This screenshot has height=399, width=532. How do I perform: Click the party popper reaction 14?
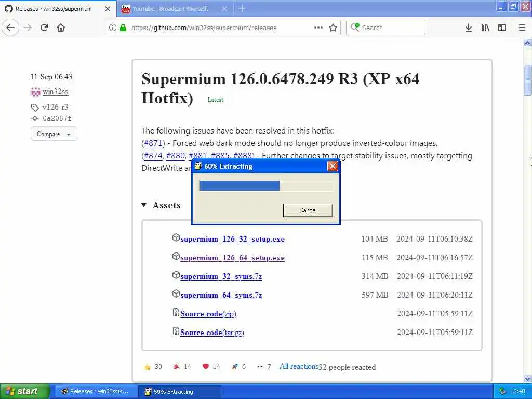pyautogui.click(x=182, y=367)
